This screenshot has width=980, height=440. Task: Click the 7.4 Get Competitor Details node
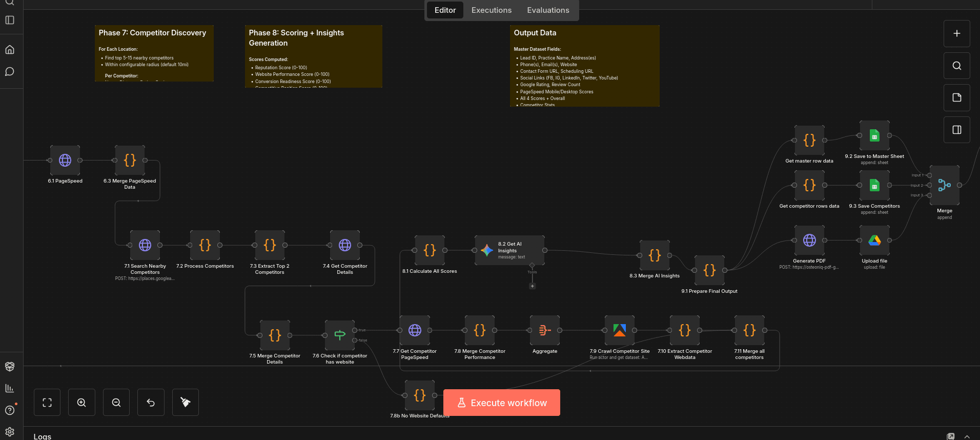(345, 245)
